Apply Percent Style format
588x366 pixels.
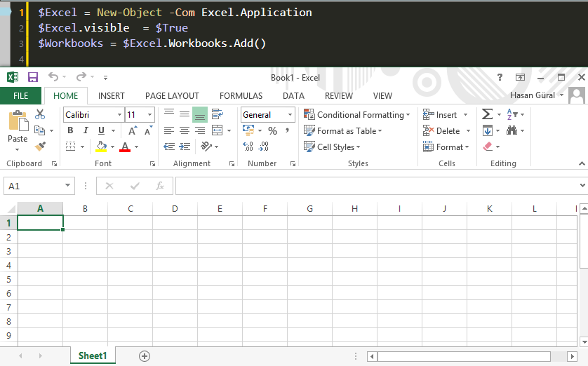point(273,130)
